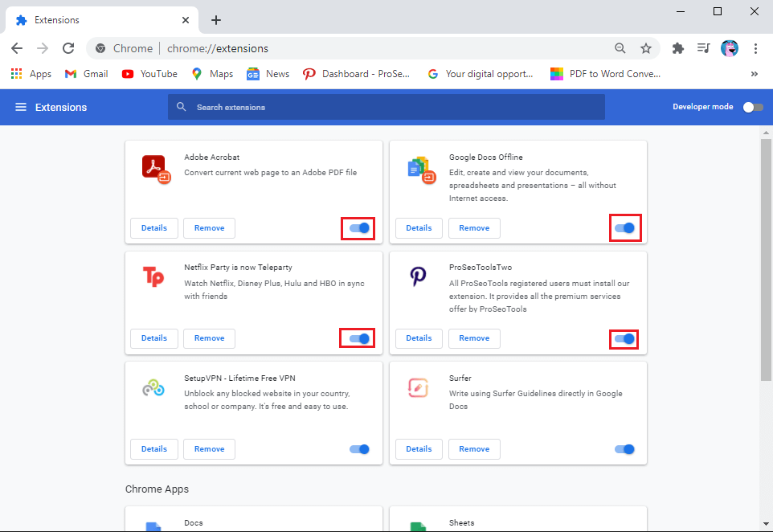Enable Developer mode toggle
Viewport: 773px width, 532px height.
click(x=753, y=106)
